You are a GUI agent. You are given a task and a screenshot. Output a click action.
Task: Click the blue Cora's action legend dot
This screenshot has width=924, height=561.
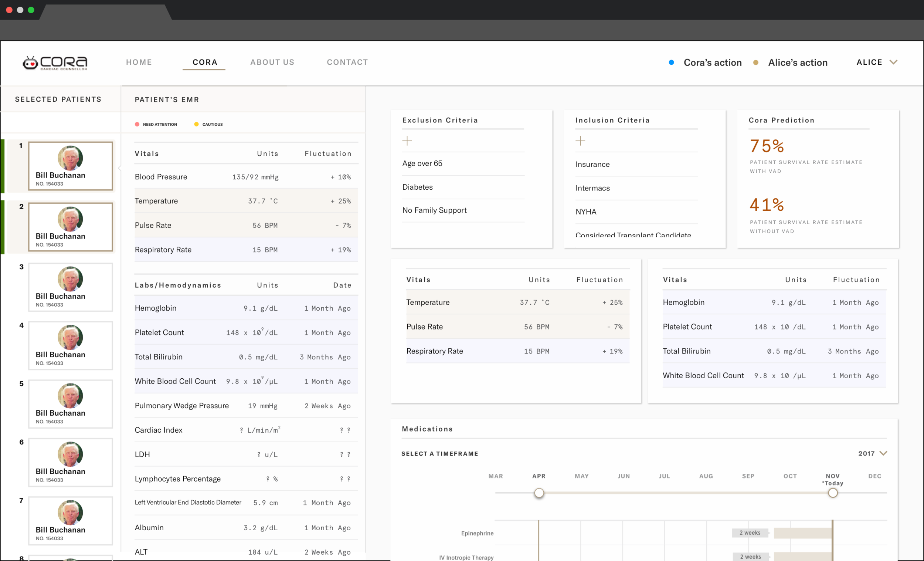coord(671,62)
